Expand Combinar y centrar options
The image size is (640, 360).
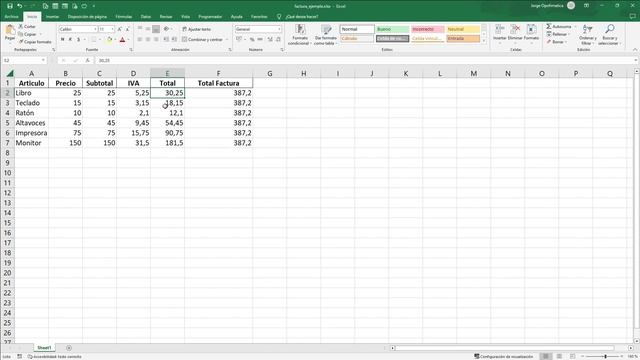coord(227,40)
